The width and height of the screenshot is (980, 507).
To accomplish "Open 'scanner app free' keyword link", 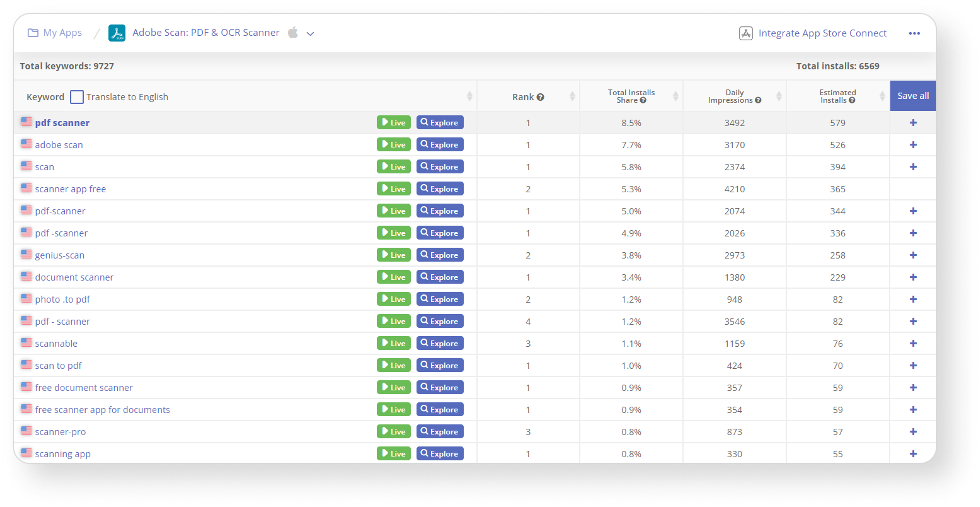I will click(x=71, y=189).
